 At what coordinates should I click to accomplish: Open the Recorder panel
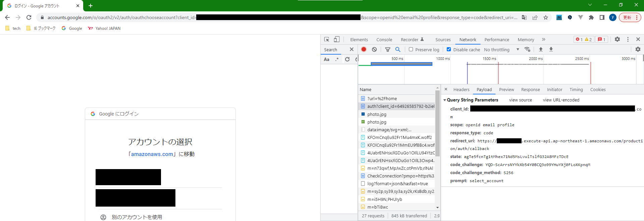click(x=412, y=40)
